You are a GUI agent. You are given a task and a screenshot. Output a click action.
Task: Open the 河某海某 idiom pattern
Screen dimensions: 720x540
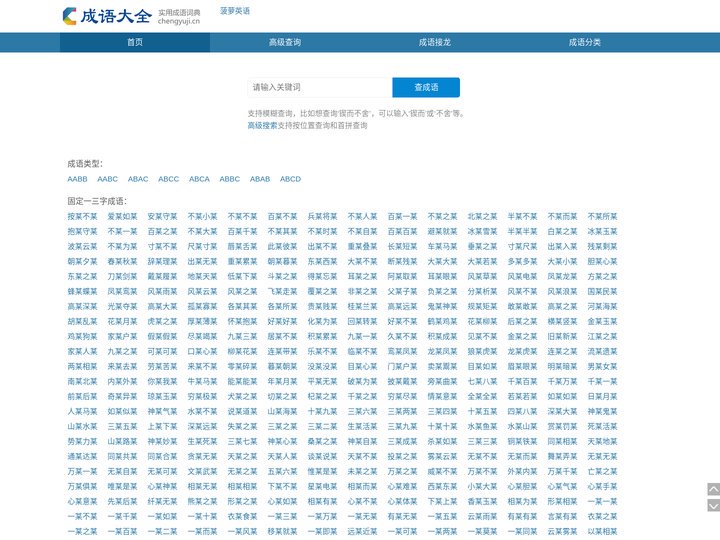602,306
